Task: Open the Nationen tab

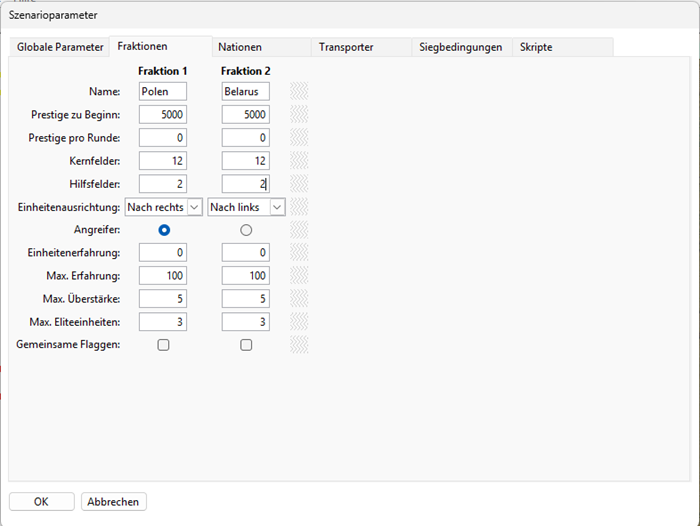Action: click(x=240, y=47)
